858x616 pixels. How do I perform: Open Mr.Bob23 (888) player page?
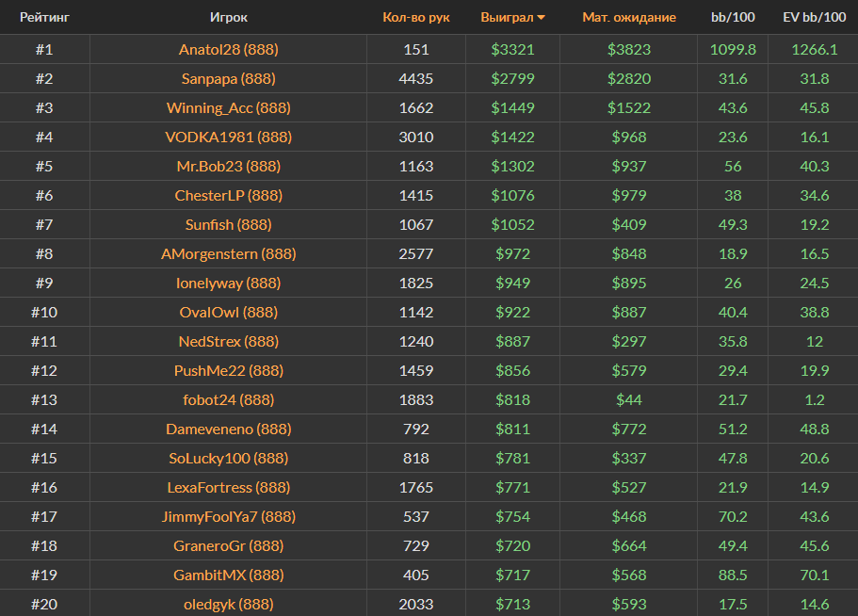click(229, 167)
